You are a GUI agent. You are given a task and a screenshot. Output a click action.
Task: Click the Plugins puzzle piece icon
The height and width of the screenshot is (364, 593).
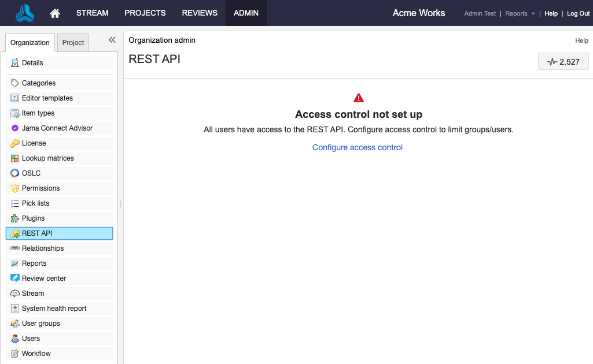[14, 218]
